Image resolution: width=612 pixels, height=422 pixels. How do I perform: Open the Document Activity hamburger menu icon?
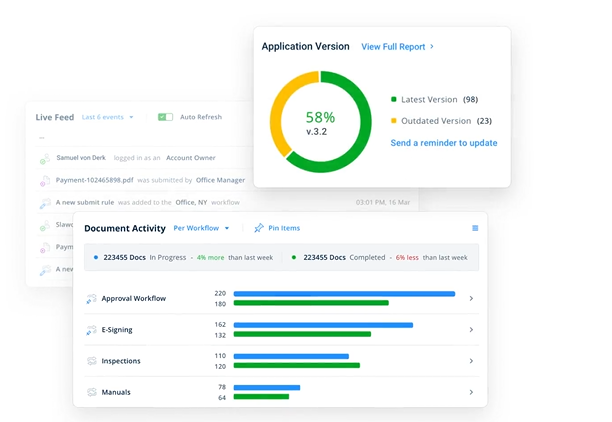[475, 228]
